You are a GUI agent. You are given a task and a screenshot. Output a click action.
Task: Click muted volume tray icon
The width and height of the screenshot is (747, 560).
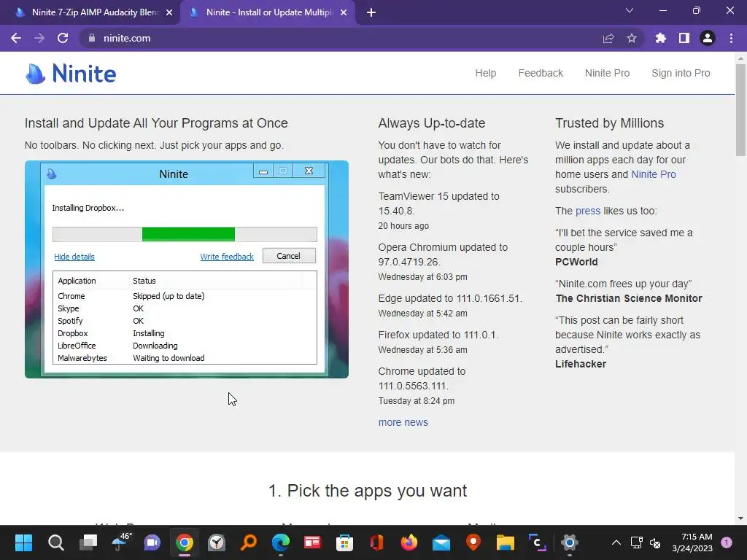(x=656, y=542)
